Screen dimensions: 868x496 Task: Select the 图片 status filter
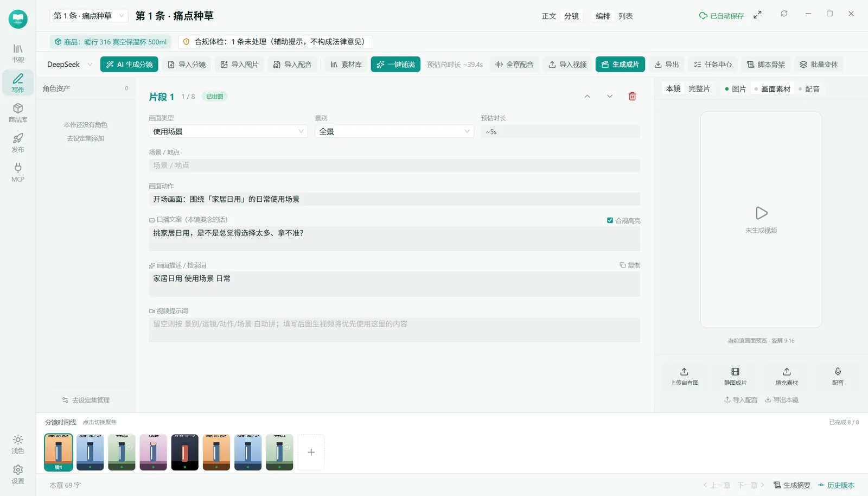pos(735,89)
